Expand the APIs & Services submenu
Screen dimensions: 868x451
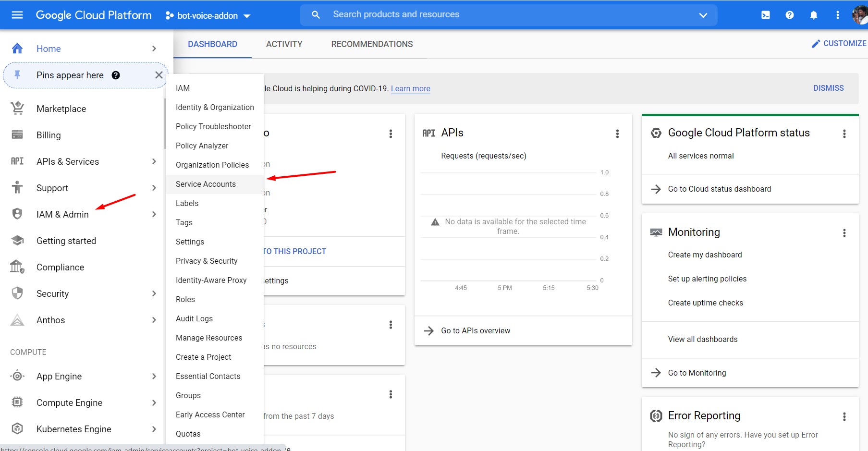(x=154, y=161)
